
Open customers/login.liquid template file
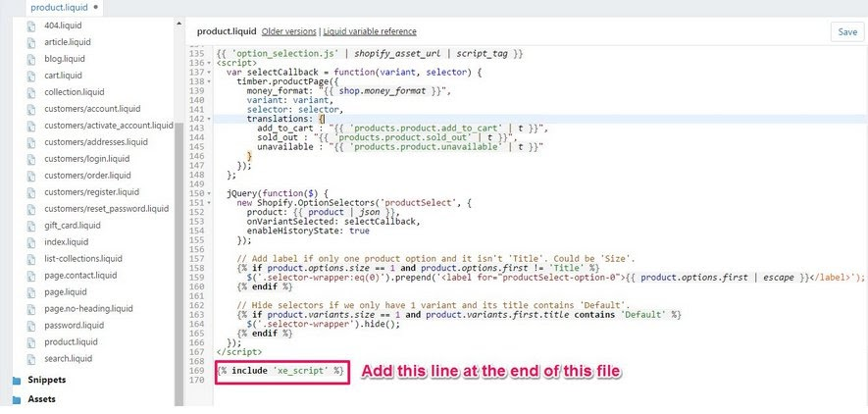point(86,159)
